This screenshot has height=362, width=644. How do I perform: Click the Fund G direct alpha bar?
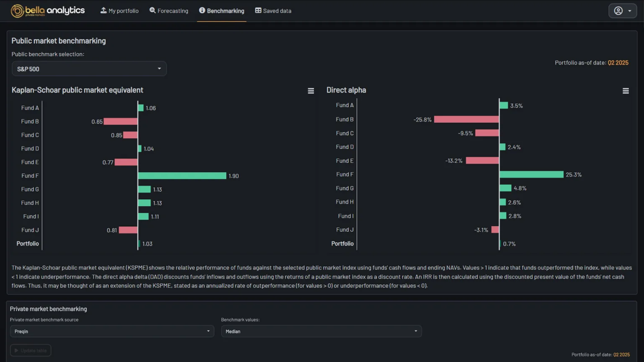coord(505,188)
